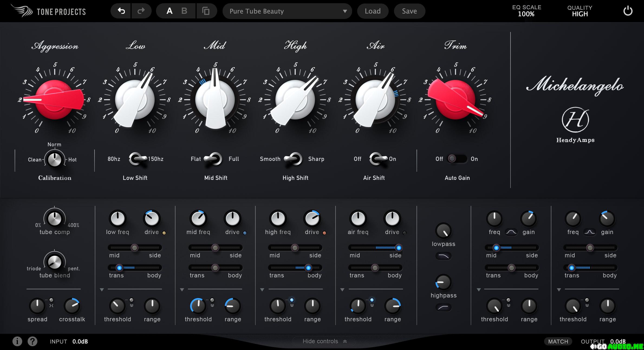
Task: Click the undo arrow icon
Action: click(x=121, y=11)
